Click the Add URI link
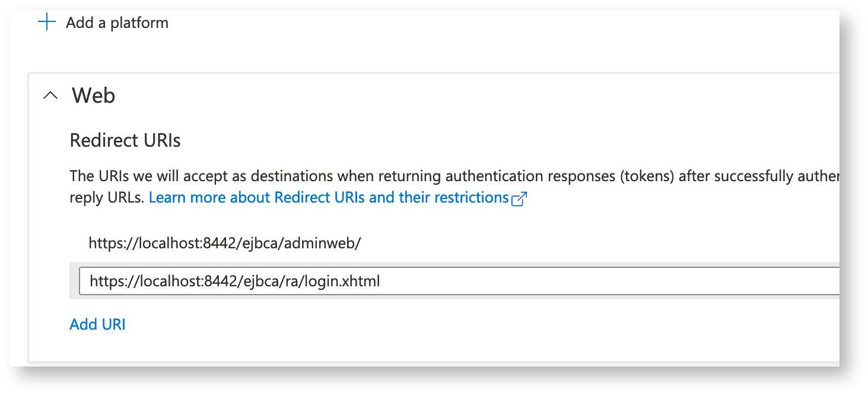The image size is (868, 395). (97, 324)
